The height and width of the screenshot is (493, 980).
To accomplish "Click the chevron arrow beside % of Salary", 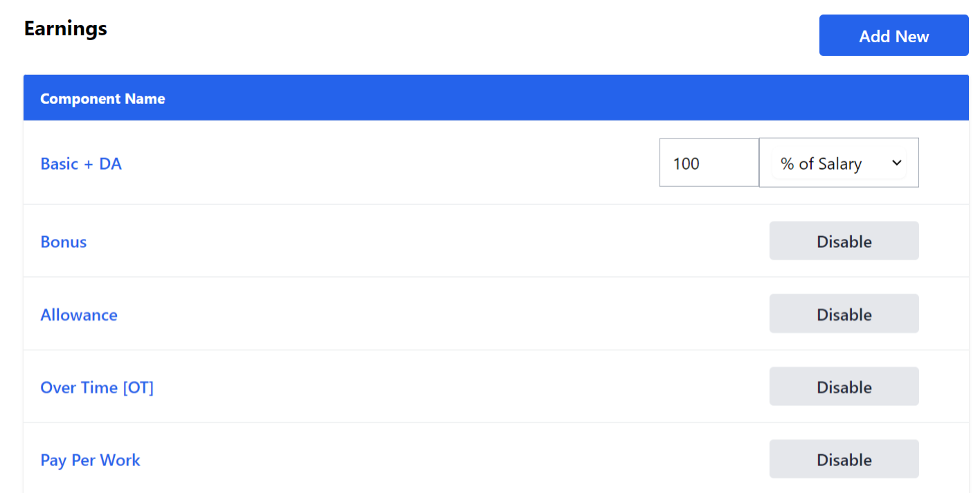I will tap(897, 163).
